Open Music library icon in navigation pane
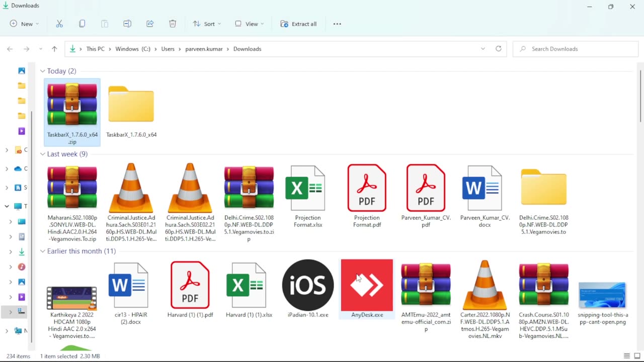This screenshot has width=644, height=362. click(22, 267)
